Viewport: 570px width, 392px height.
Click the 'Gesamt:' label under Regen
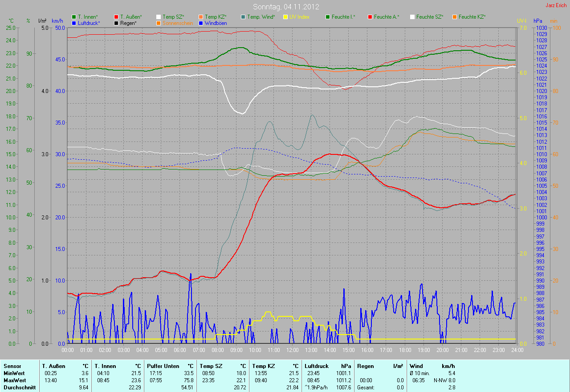[366, 388]
